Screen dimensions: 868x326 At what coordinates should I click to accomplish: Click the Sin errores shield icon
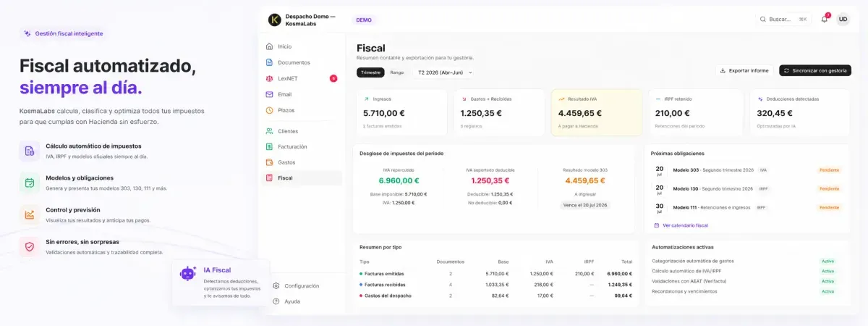point(30,246)
